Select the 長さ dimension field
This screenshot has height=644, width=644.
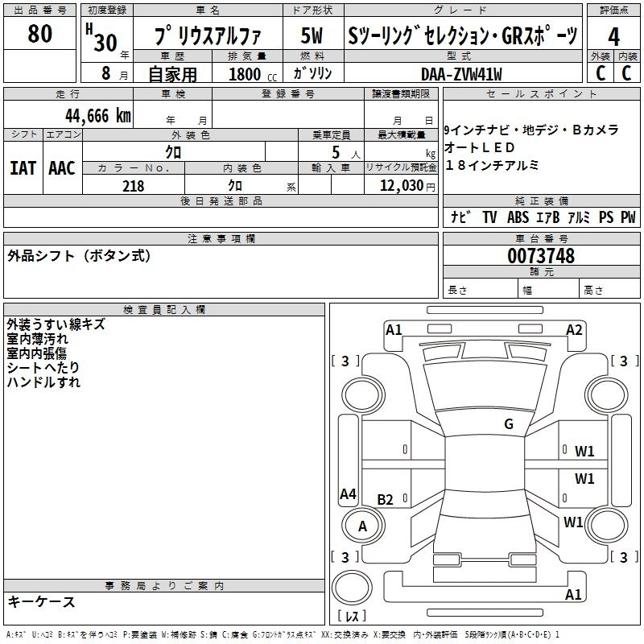481,290
